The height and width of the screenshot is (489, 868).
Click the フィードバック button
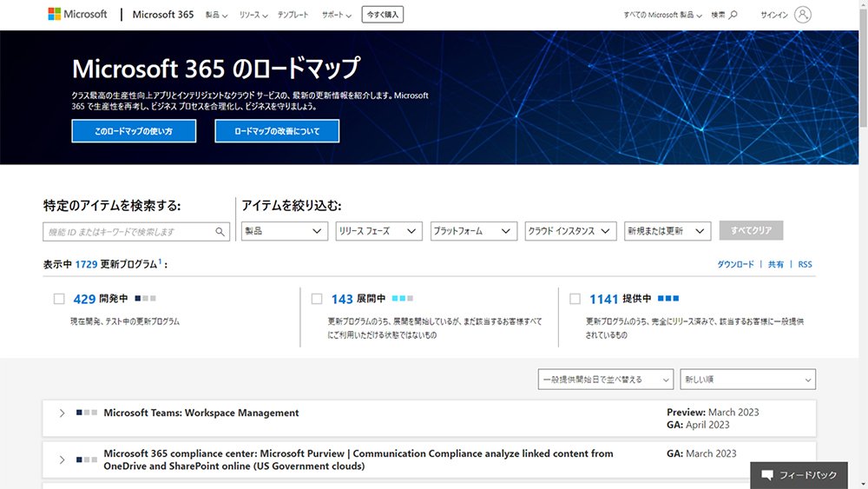coord(799,475)
